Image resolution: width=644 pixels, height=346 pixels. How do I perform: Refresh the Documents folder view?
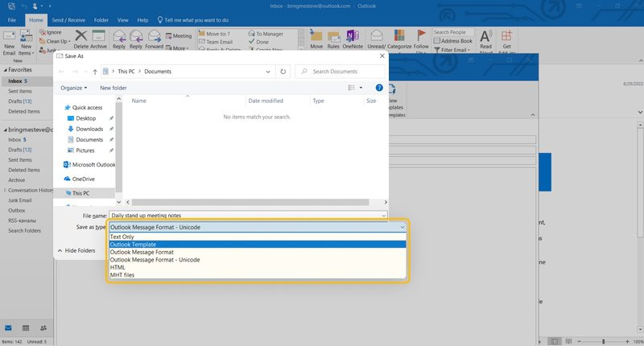click(283, 72)
